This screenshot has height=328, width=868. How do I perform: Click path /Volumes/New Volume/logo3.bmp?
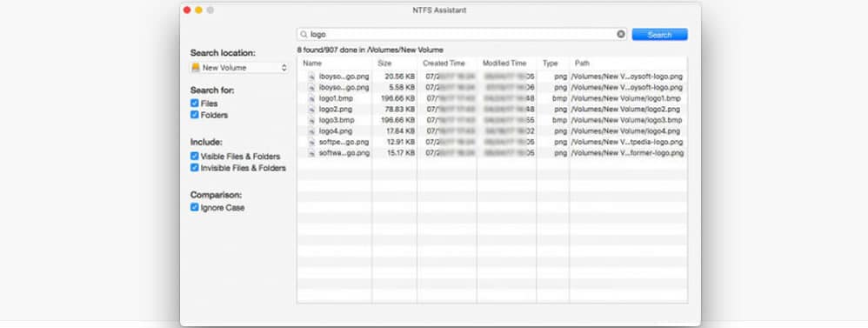(626, 120)
